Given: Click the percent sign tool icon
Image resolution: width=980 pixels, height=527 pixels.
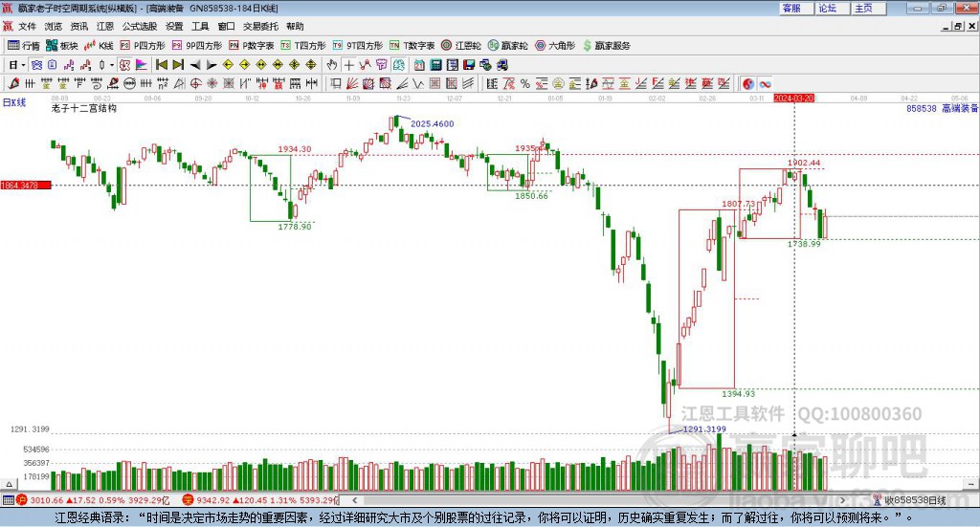Looking at the screenshot, I should [525, 83].
